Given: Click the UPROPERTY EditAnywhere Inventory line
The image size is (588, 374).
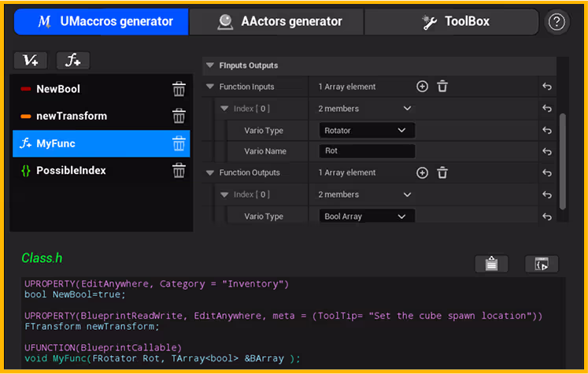Looking at the screenshot, I should click(x=157, y=284).
